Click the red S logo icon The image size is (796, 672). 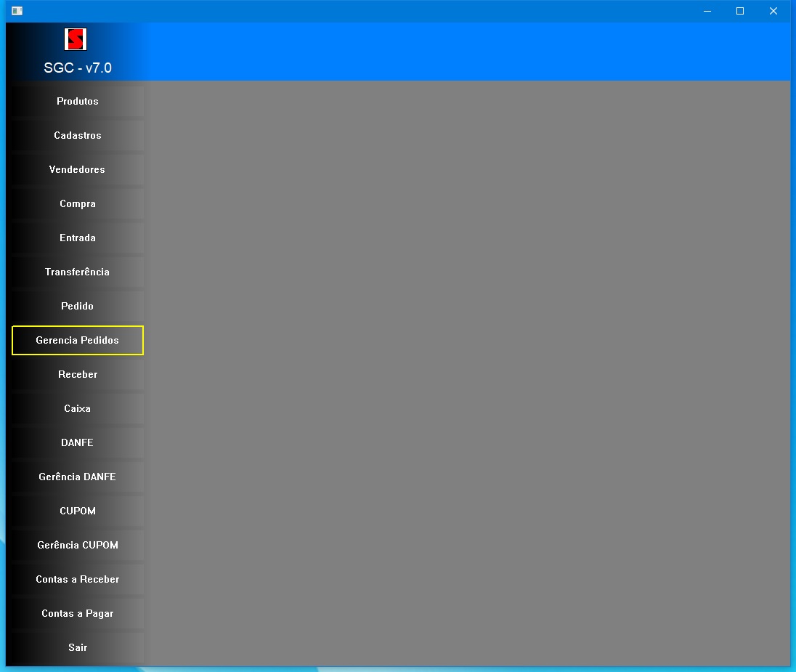coord(76,39)
